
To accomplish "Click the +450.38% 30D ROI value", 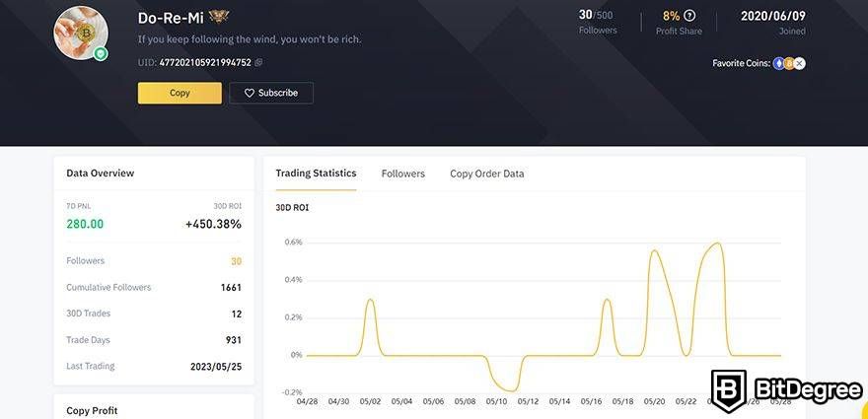I will click(x=213, y=224).
